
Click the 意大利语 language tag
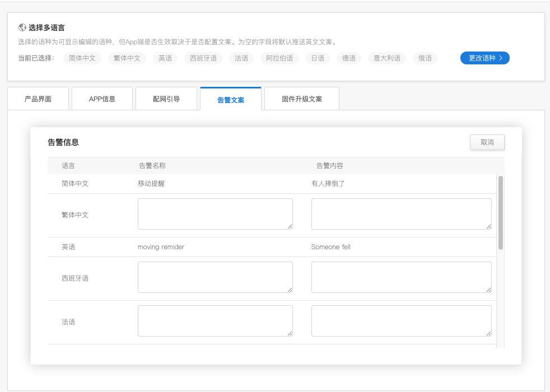[x=387, y=58]
